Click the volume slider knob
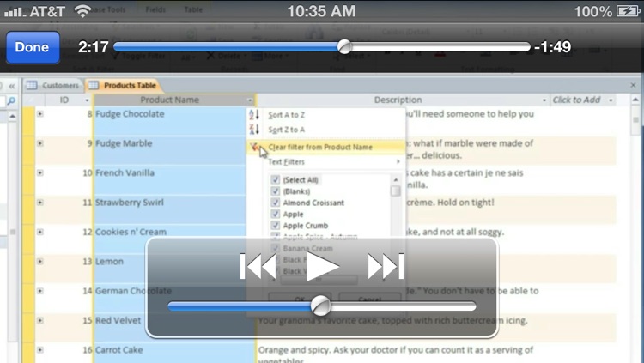The width and height of the screenshot is (644, 363). tap(320, 306)
